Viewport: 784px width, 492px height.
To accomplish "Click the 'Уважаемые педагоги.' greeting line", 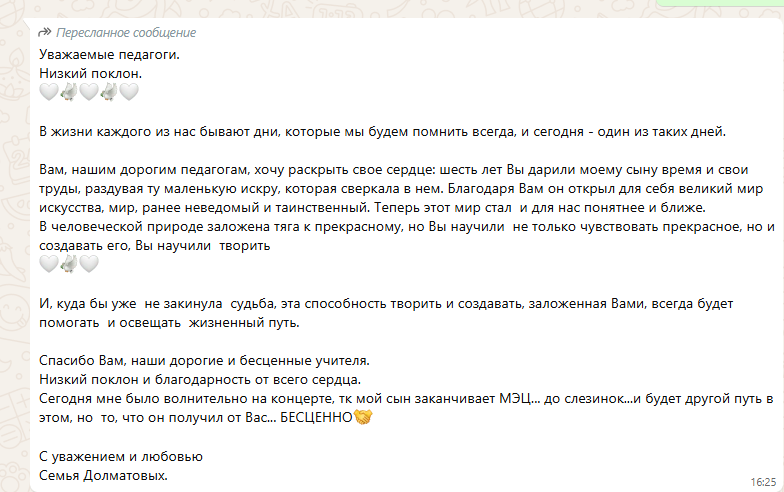I will click(110, 54).
